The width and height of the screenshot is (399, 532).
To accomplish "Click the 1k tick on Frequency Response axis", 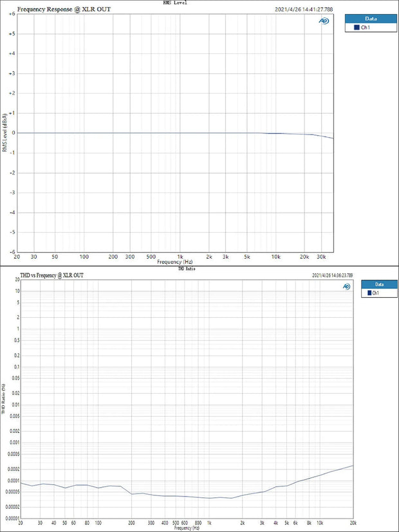I will [x=180, y=257].
